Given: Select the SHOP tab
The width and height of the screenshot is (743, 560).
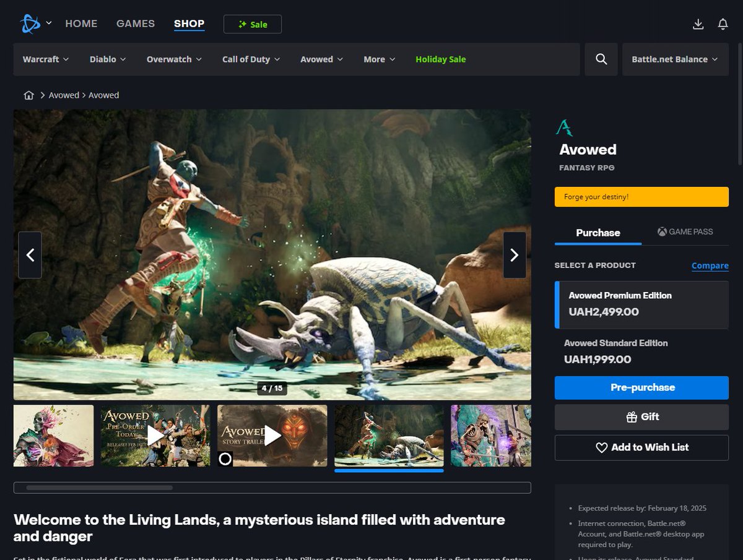Looking at the screenshot, I should (x=189, y=24).
